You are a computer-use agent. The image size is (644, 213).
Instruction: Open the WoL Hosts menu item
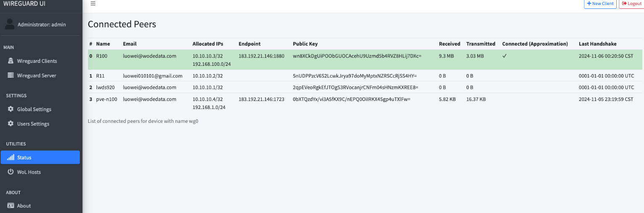29,172
